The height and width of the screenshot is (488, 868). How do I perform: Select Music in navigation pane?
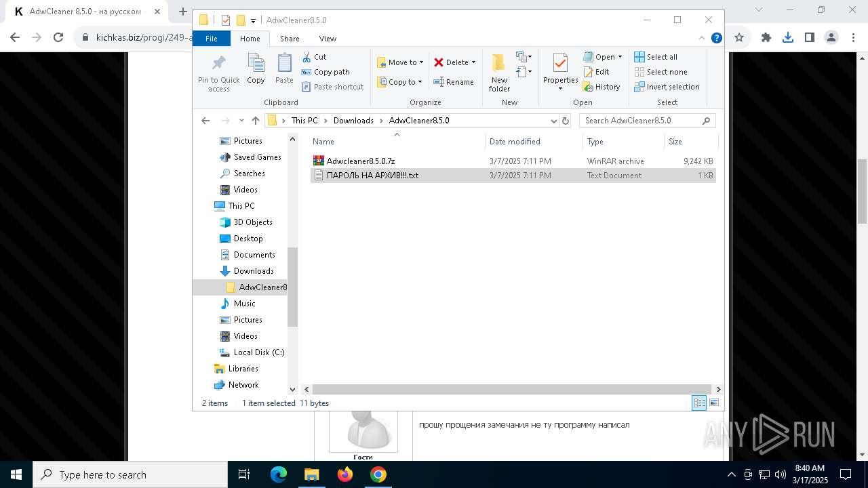(x=237, y=304)
